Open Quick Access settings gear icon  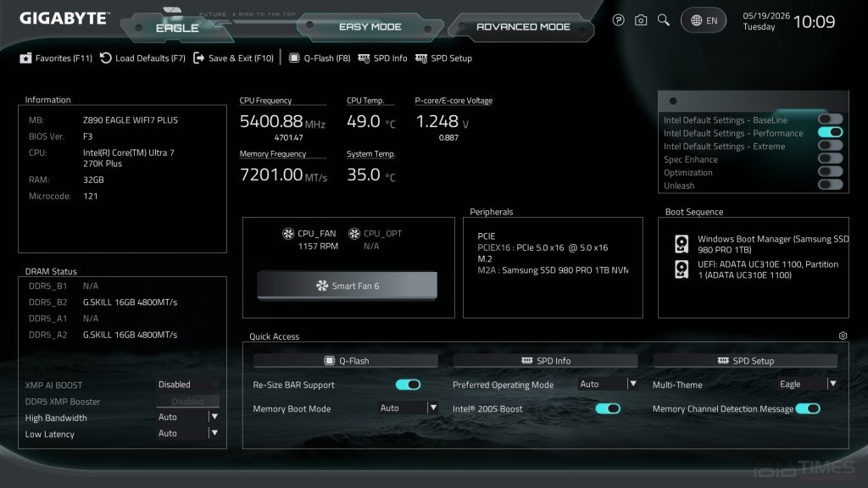843,335
